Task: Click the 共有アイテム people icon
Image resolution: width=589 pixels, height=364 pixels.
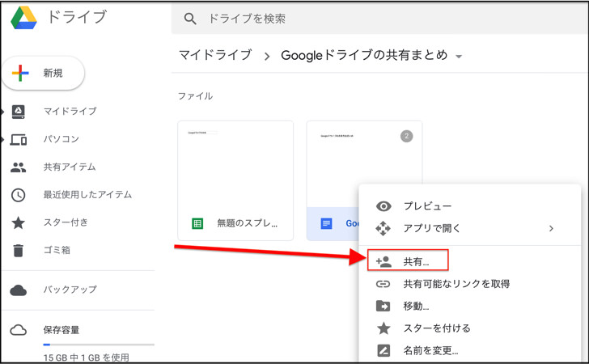Action: (x=18, y=167)
